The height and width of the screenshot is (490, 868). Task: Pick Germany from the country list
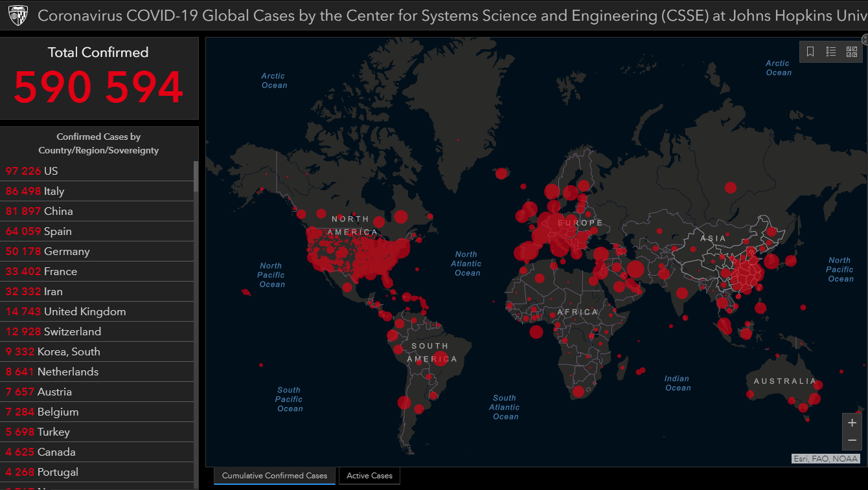pyautogui.click(x=97, y=251)
